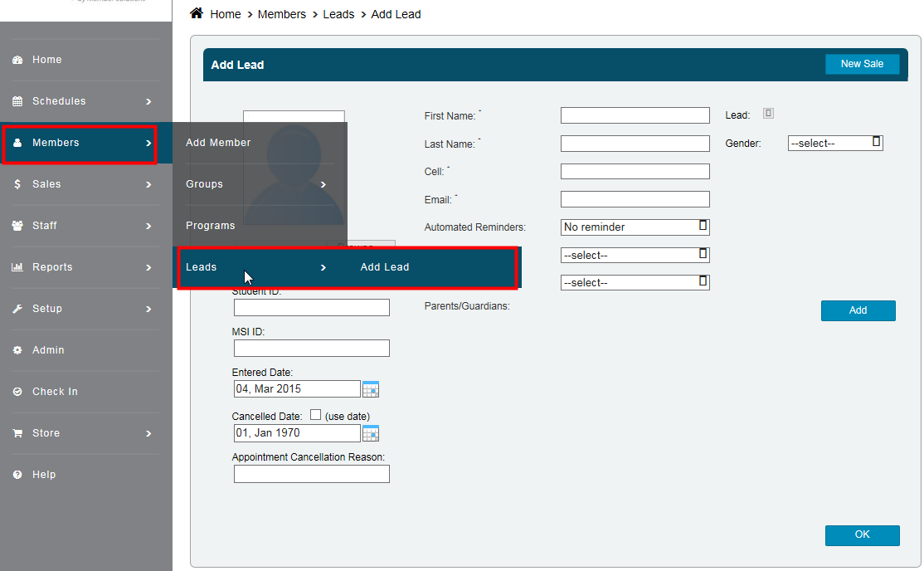
Task: Open calendar picker for Cancelled Date
Action: pos(371,433)
